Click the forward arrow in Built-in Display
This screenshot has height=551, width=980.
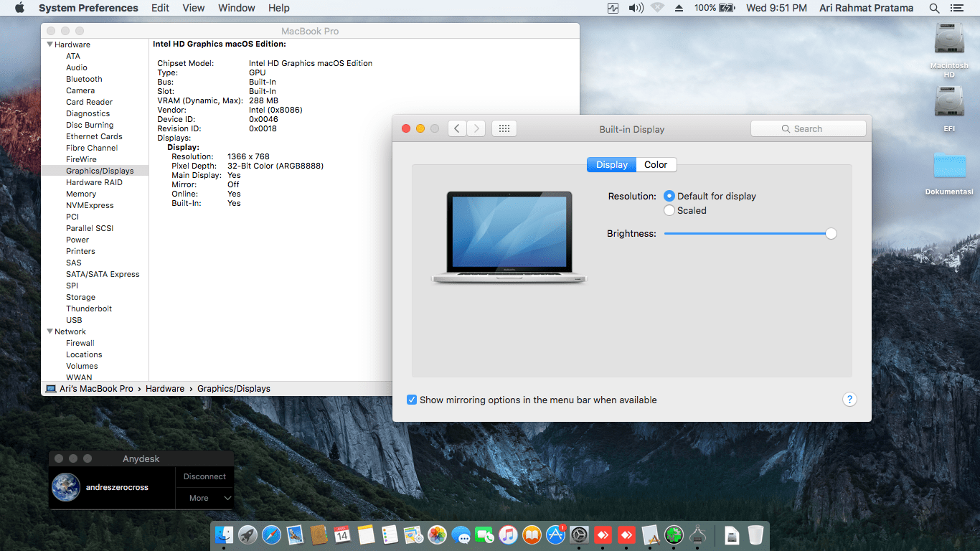[476, 128]
